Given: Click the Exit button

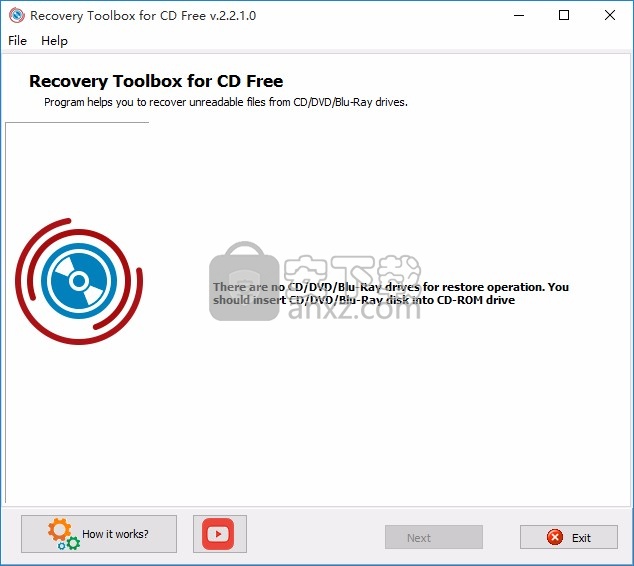Looking at the screenshot, I should tap(568, 537).
